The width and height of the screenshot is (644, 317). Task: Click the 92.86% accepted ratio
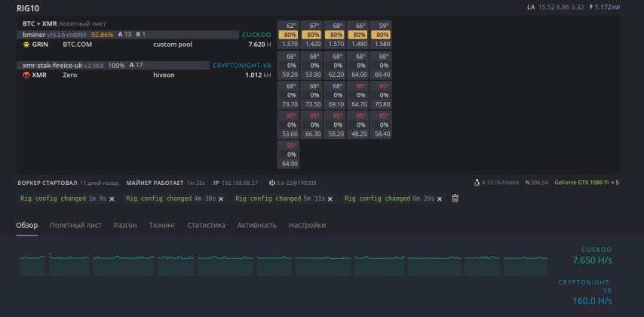(102, 35)
